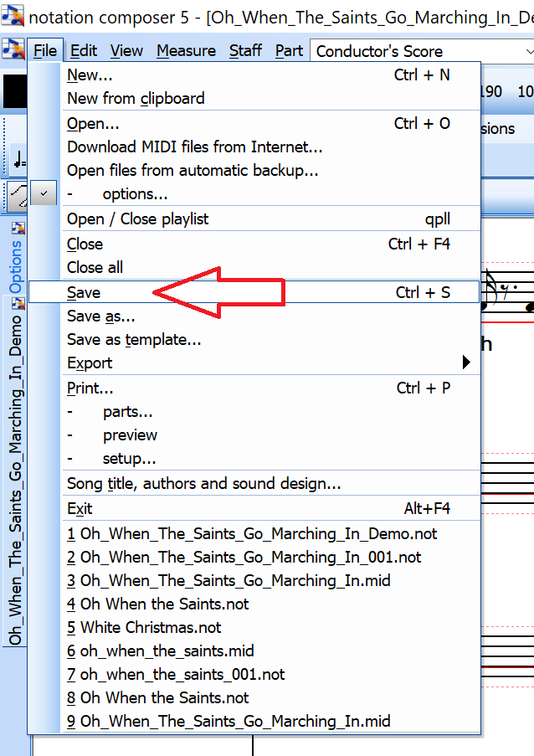Click Open / Close playlist entry

point(137,219)
